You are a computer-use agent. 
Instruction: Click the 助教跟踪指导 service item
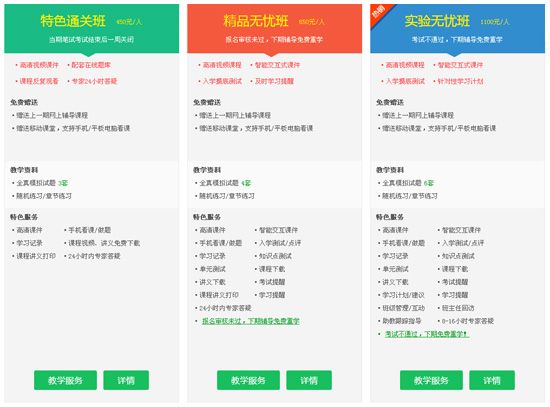402,321
